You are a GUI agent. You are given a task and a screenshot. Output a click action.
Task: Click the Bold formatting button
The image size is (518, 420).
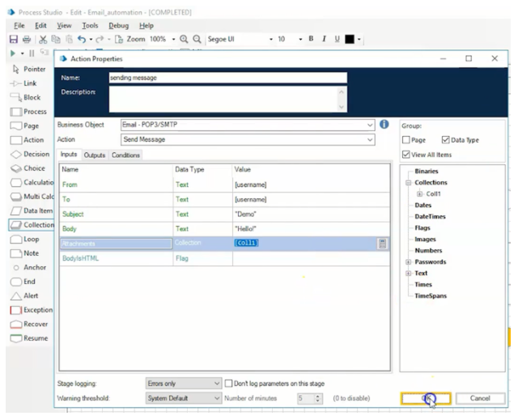pyautogui.click(x=310, y=39)
